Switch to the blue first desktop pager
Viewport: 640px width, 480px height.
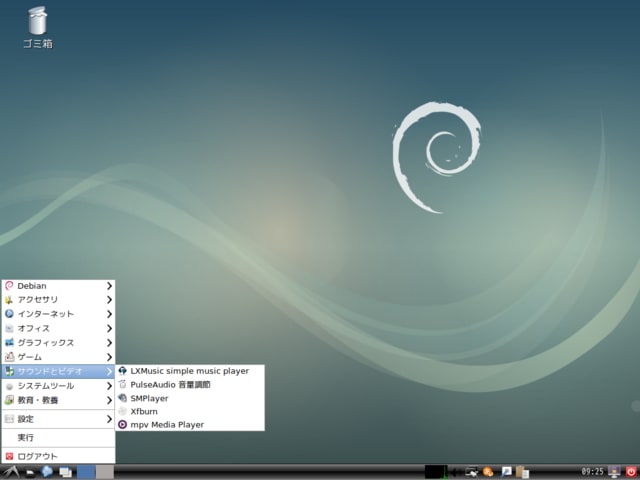click(x=86, y=472)
